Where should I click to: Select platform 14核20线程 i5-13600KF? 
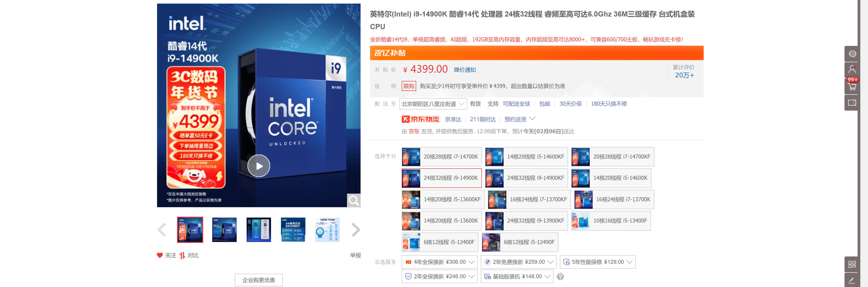tap(443, 199)
